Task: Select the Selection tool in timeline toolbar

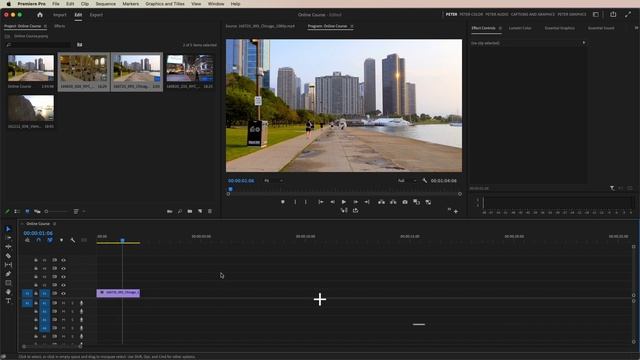Action: click(x=8, y=229)
